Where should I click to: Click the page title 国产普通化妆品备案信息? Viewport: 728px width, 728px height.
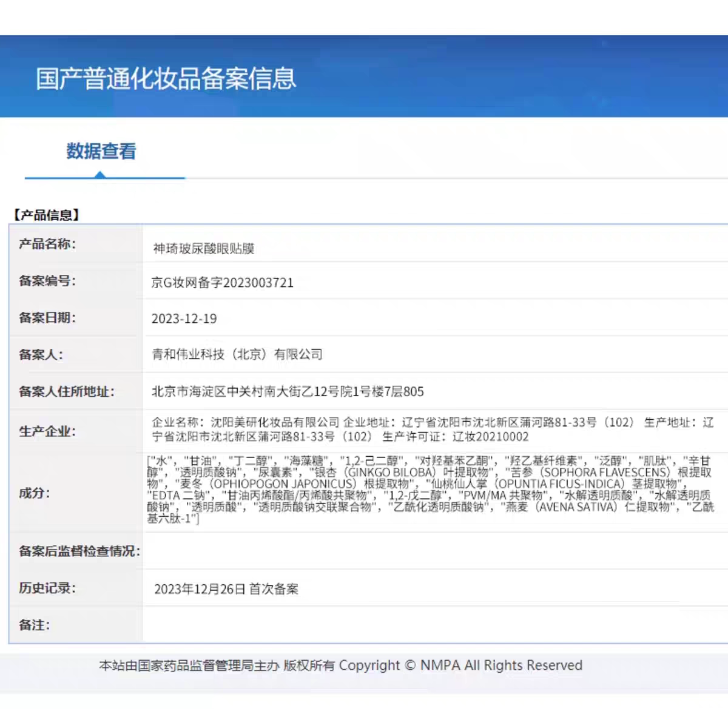tap(166, 79)
